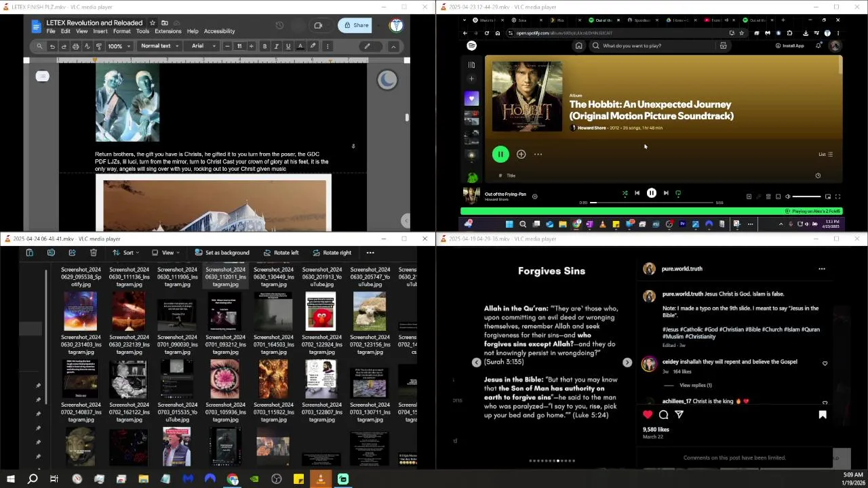Image resolution: width=868 pixels, height=488 pixels.
Task: Open the Accessibility menu in Google Docs
Action: coord(219,31)
